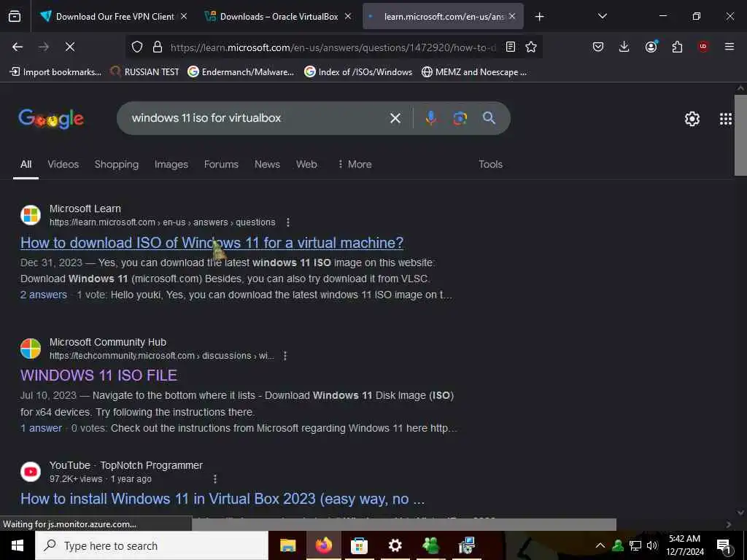Clear the Google search box text
Image resolution: width=747 pixels, height=560 pixels.
tap(395, 118)
